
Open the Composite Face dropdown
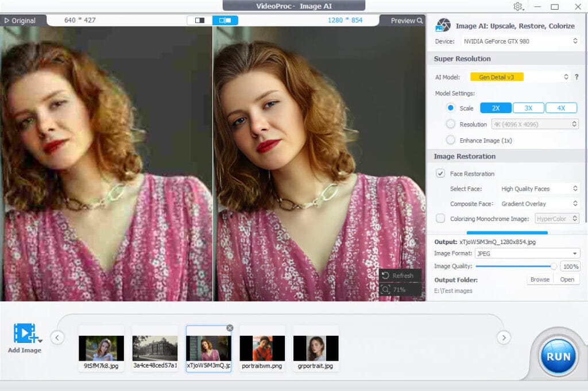539,203
